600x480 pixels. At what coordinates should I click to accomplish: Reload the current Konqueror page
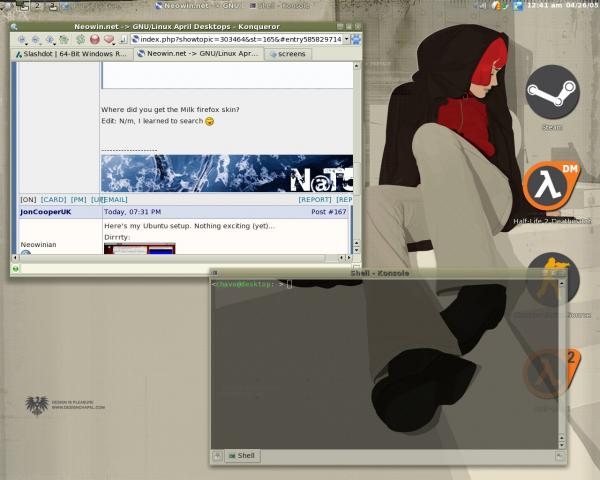click(80, 39)
